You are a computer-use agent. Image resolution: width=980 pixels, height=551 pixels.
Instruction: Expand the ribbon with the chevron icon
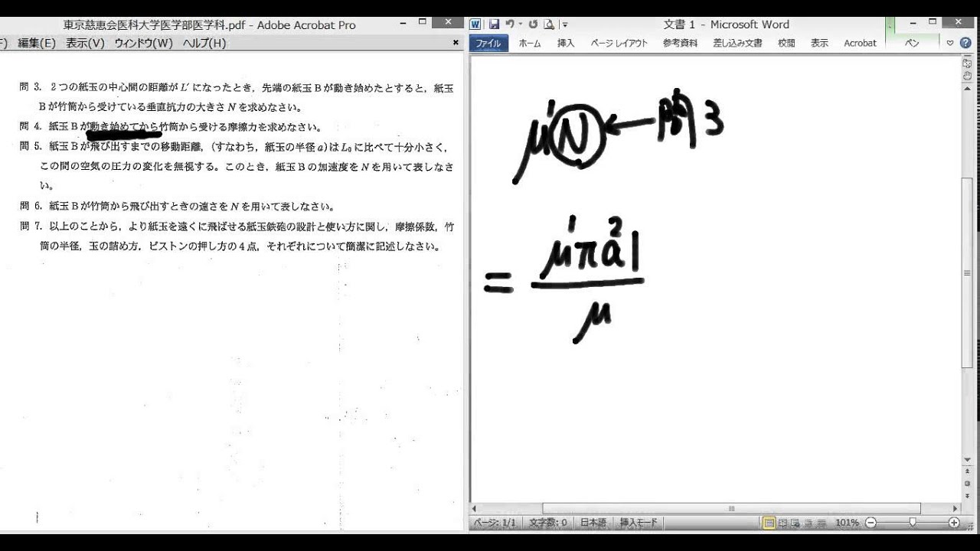950,43
